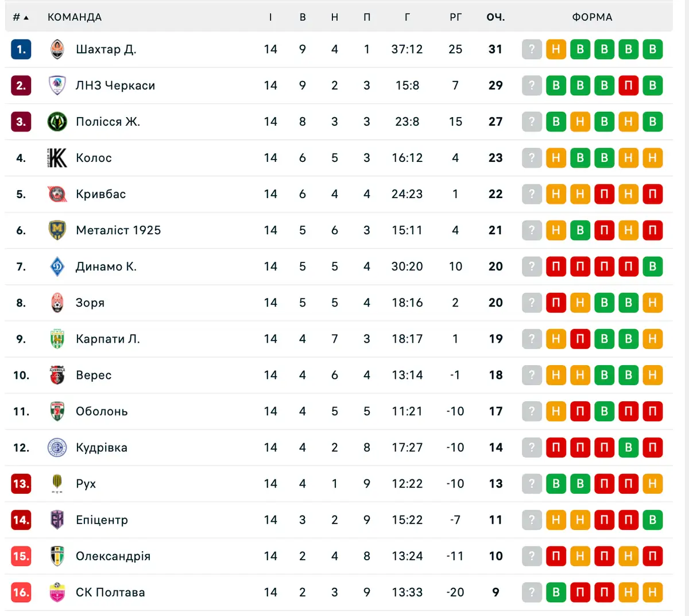Click the red 16. position badge
This screenshot has width=689, height=616.
(21, 592)
